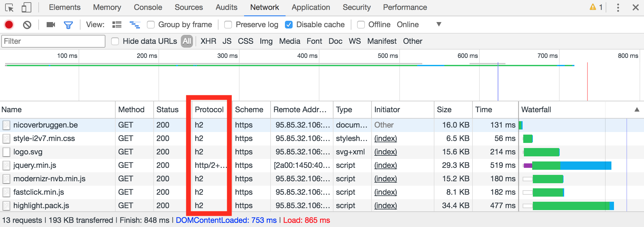Viewport: 644px width, 227px height.
Task: Sort by the Time column header
Action: point(495,110)
